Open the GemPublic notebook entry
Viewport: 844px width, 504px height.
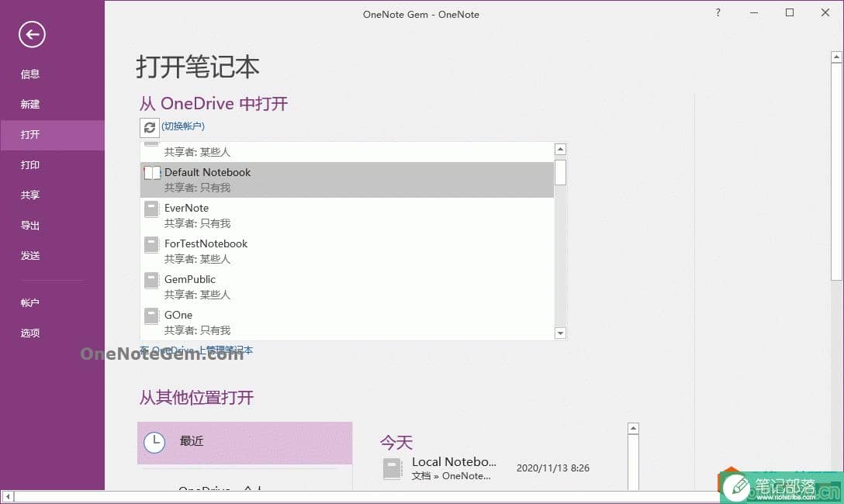click(347, 287)
